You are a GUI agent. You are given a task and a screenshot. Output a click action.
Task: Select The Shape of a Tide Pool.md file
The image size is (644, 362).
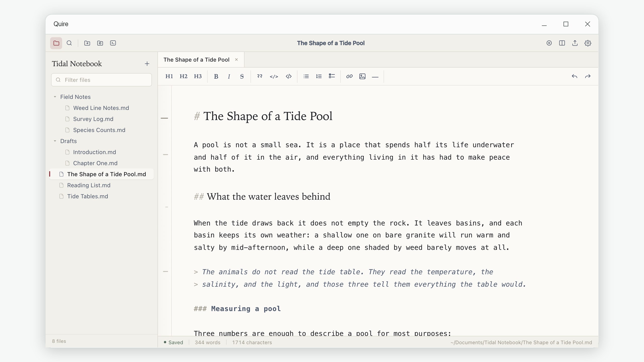(102, 174)
